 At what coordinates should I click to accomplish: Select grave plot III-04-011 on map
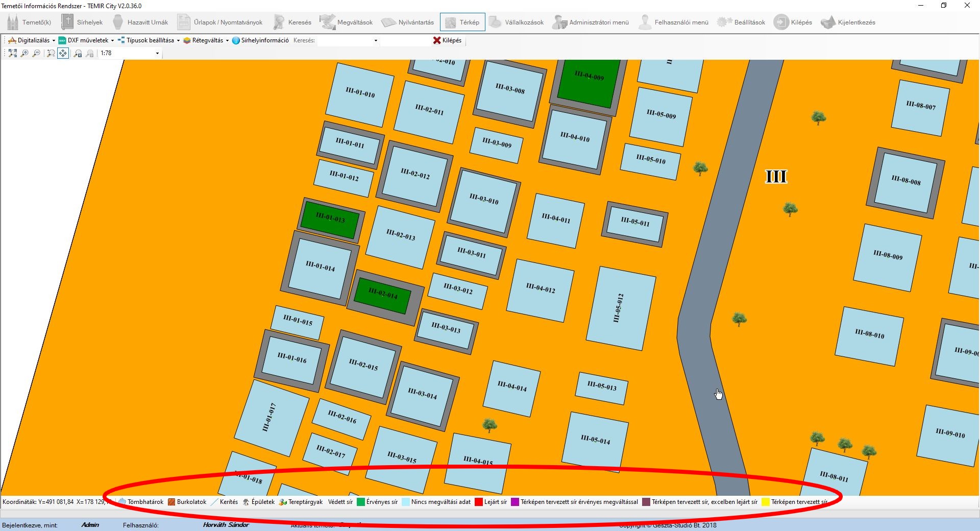[x=555, y=221]
